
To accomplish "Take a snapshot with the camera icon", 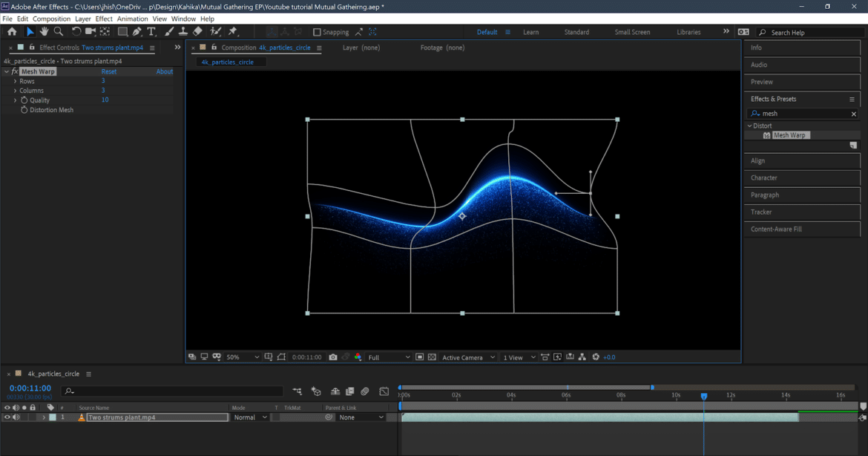I will [x=332, y=357].
